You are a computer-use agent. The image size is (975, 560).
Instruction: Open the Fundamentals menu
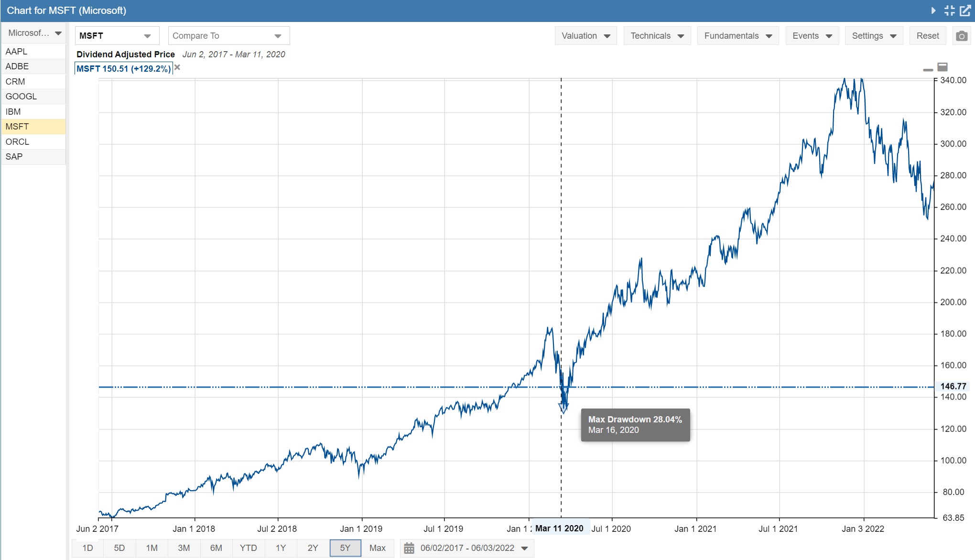[x=738, y=36]
